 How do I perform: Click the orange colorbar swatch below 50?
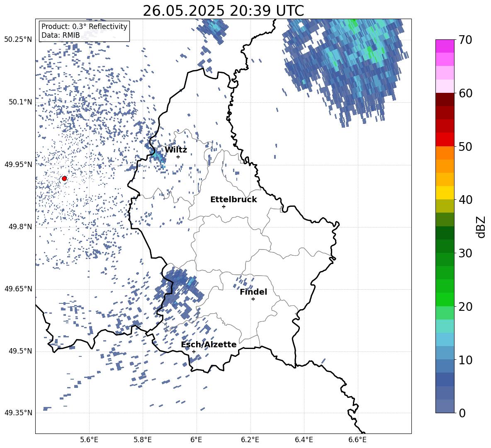pyautogui.click(x=445, y=153)
